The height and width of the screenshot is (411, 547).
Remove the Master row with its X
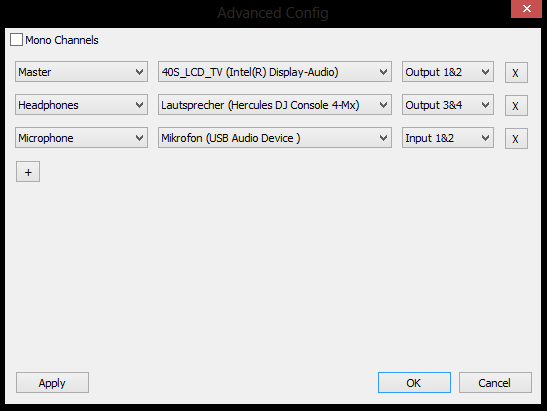point(516,73)
